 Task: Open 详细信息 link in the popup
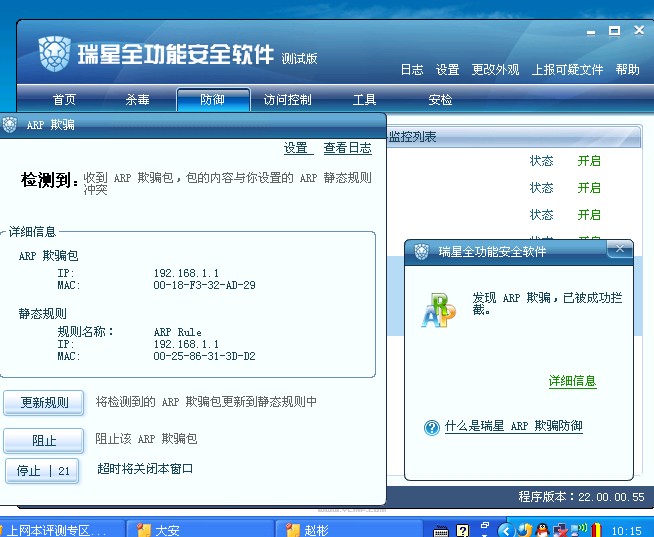click(x=572, y=381)
